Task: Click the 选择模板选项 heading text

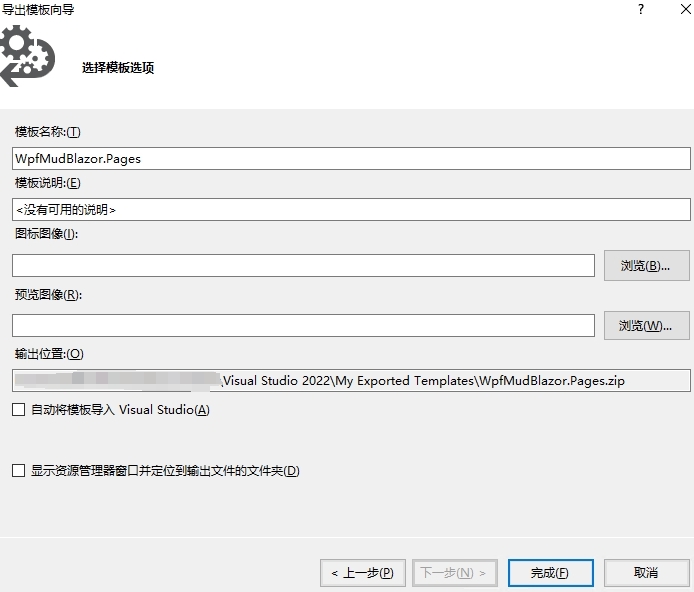Action: click(118, 68)
